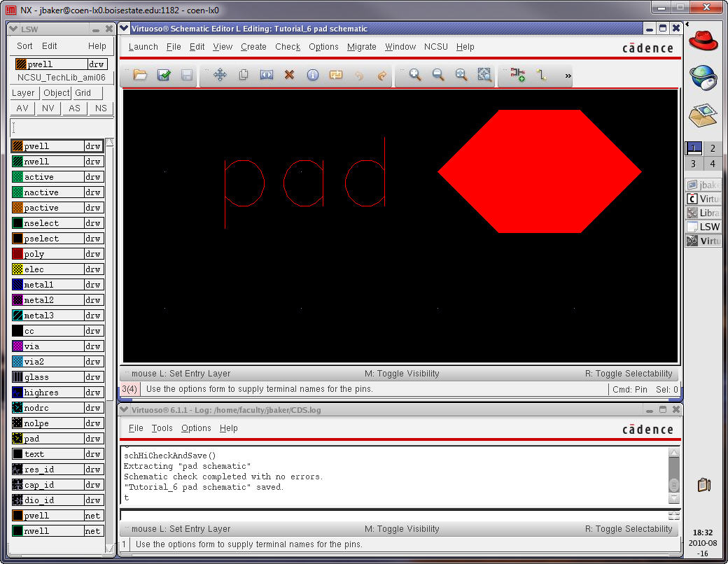The width and height of the screenshot is (728, 564).
Task: Toggle the NS none-selectable button
Action: point(101,108)
